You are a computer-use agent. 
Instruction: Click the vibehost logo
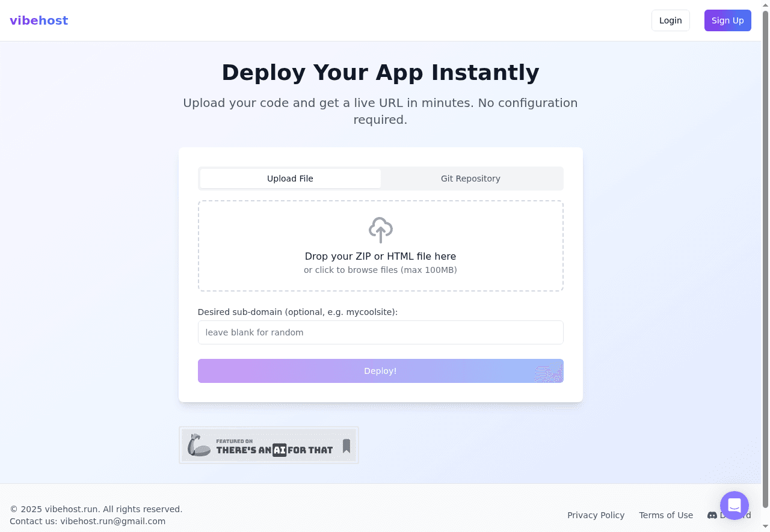click(x=38, y=20)
